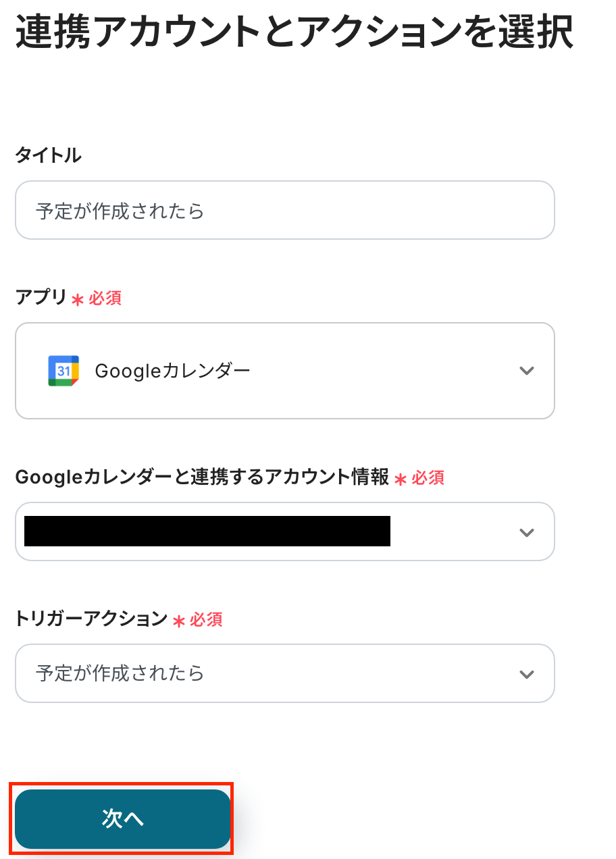This screenshot has height=859, width=616.
Task: Expand the アプリ dropdown chevron
Action: pos(526,371)
